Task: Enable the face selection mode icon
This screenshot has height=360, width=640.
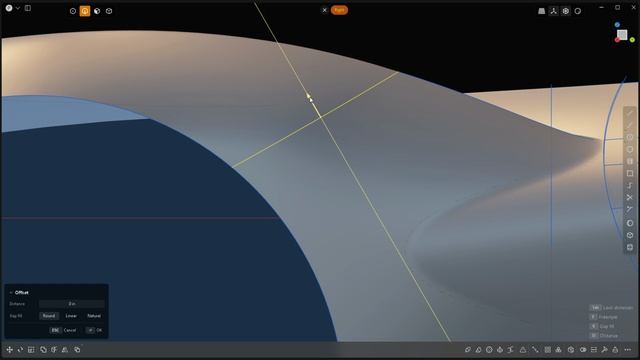Action: [97, 11]
